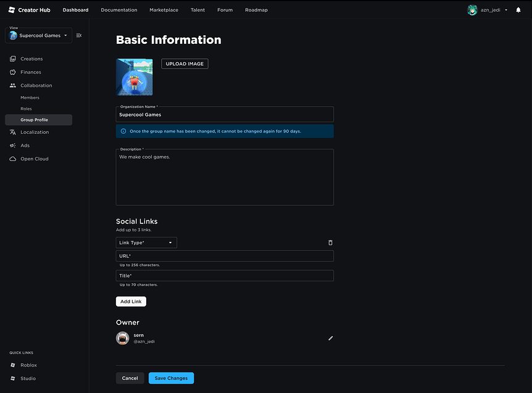The height and width of the screenshot is (393, 532).
Task: Click the Save Changes button
Action: tap(171, 378)
